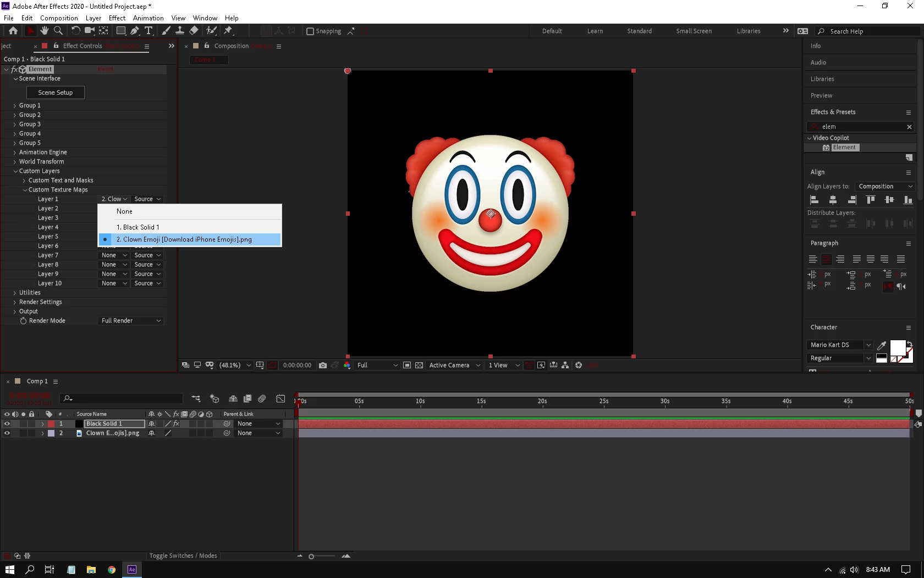This screenshot has height=578, width=924.
Task: Expand the World Transform section
Action: point(15,162)
